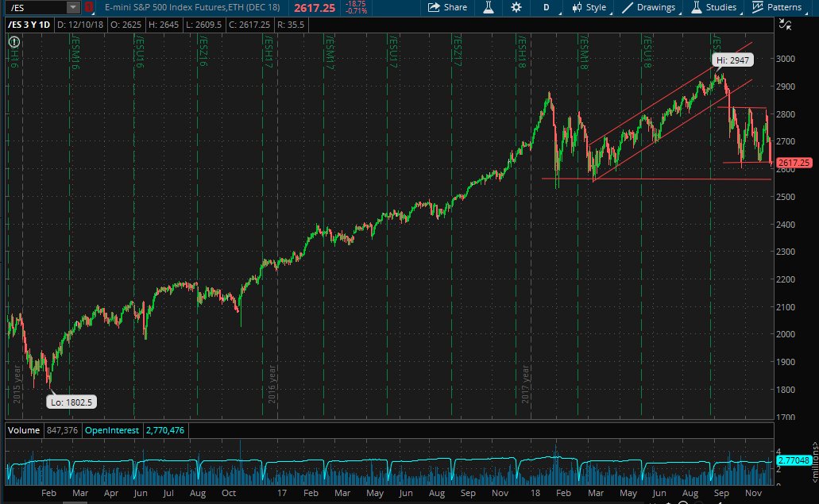Click the Volume study label
Screen dimensions: 819x504
tap(21, 430)
